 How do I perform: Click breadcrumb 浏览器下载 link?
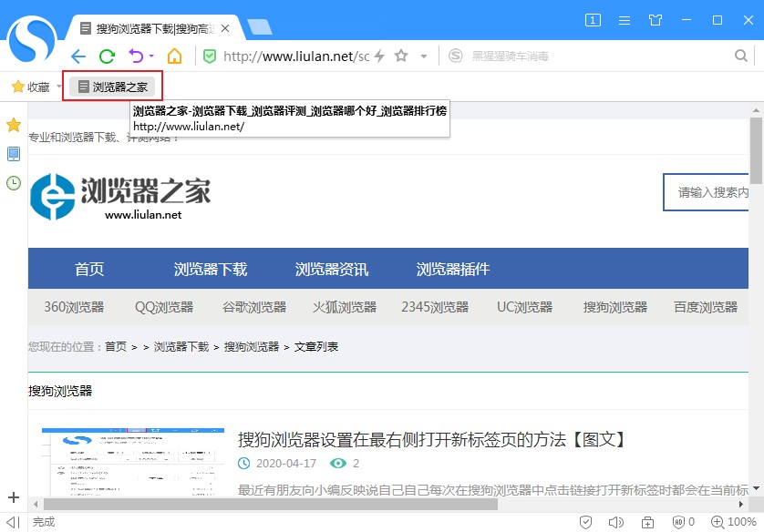click(181, 346)
